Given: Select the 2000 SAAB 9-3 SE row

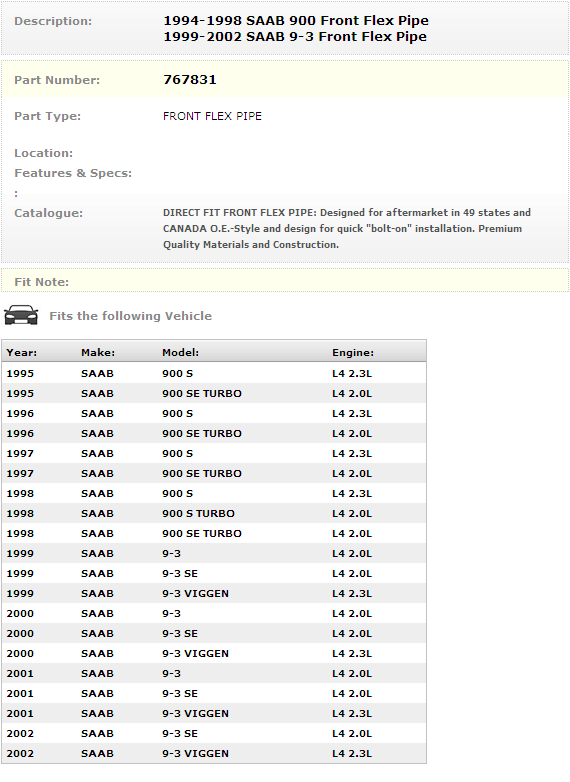Looking at the screenshot, I should (214, 633).
